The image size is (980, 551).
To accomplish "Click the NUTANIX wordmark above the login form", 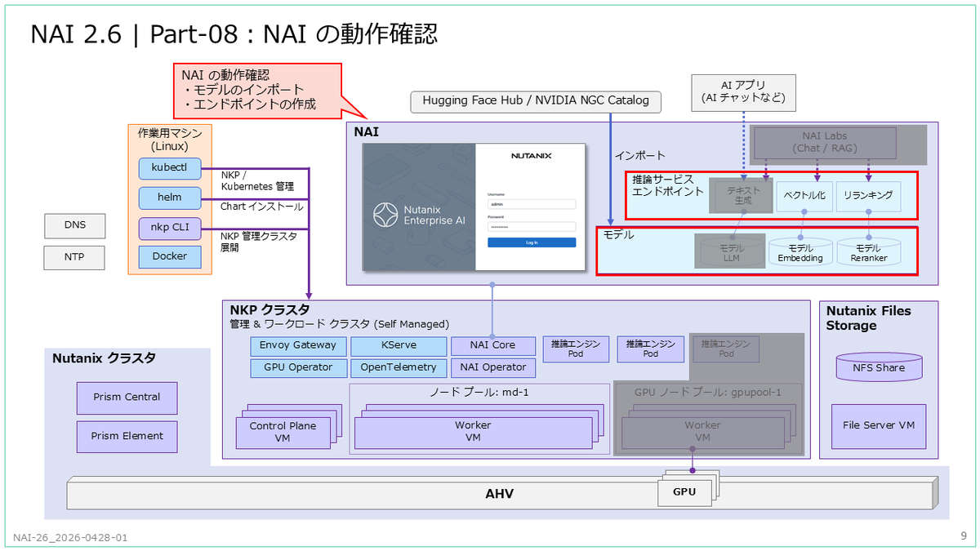I will click(x=532, y=155).
